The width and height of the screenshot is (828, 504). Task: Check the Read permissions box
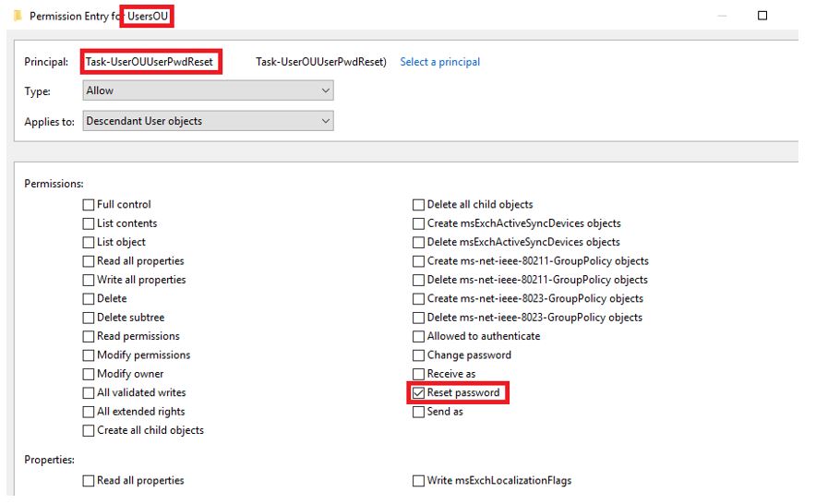[x=89, y=336]
